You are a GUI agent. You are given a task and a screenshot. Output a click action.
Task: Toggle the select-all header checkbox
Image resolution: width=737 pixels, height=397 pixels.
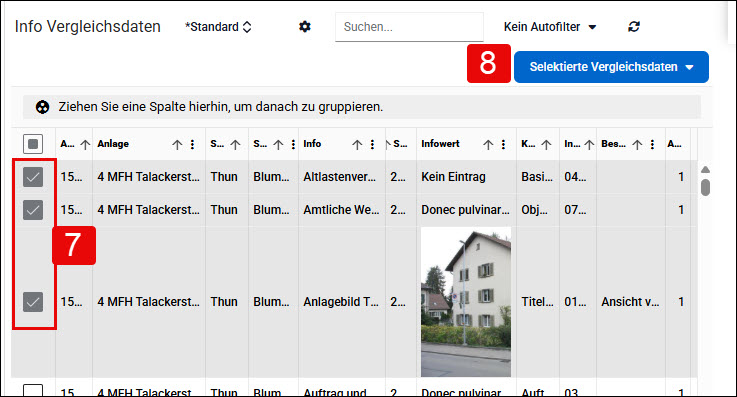pos(33,144)
